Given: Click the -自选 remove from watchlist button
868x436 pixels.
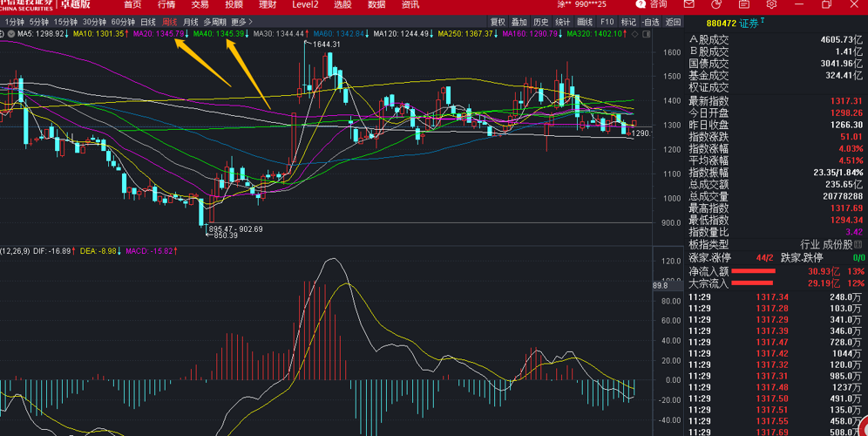Looking at the screenshot, I should click(650, 22).
